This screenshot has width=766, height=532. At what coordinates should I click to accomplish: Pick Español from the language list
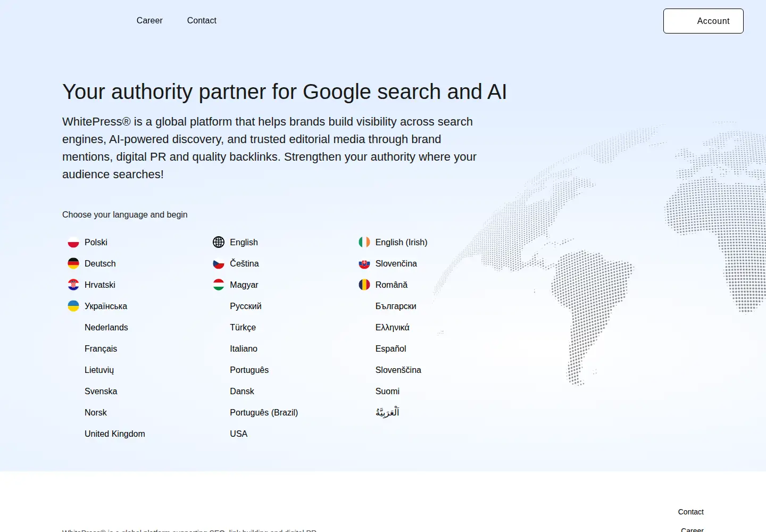[x=390, y=348]
